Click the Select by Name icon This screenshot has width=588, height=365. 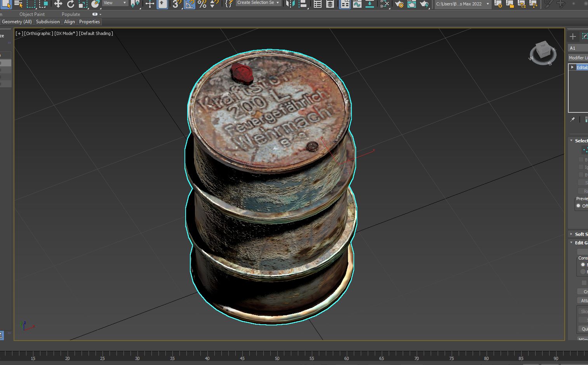pos(18,4)
